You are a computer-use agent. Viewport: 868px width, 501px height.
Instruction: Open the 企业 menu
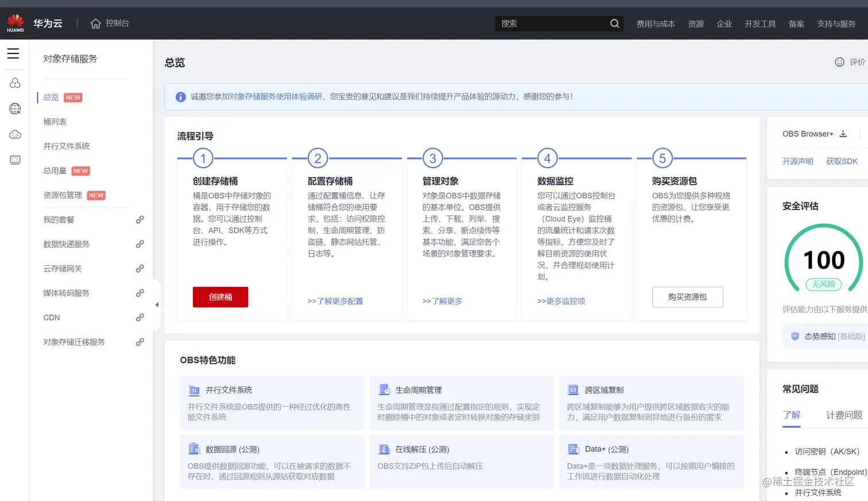724,24
